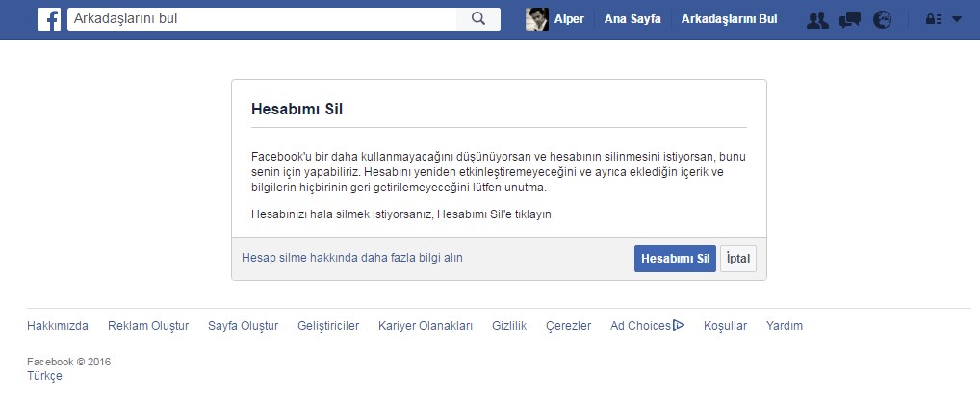Click the Facebook logo icon
Screen dimensions: 980x402
click(x=49, y=19)
